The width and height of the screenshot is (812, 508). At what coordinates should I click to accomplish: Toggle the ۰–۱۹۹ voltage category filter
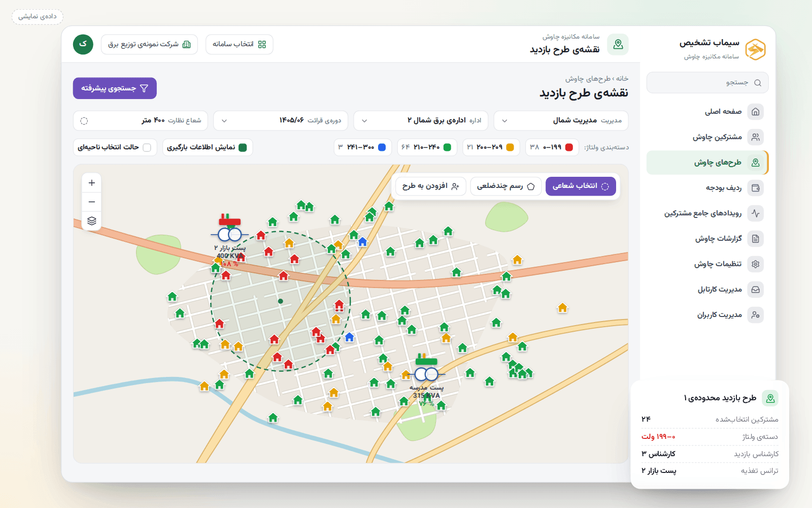pos(552,147)
